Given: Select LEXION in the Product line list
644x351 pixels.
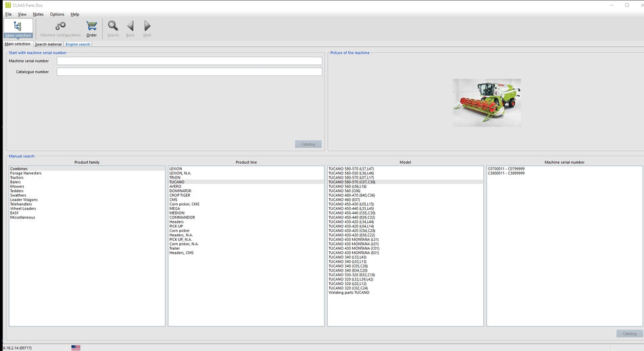Looking at the screenshot, I should (x=176, y=169).
